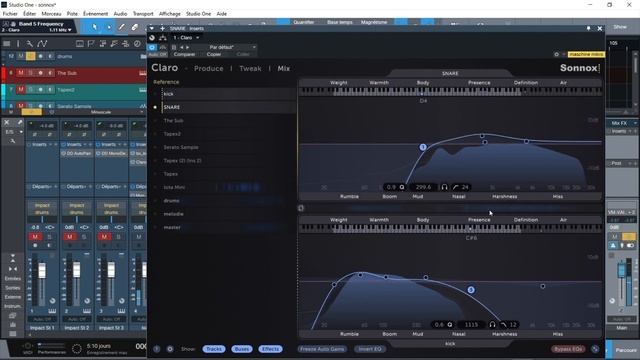Toggle the plugin power bypass button
The height and width of the screenshot is (360, 640).
[x=152, y=47]
